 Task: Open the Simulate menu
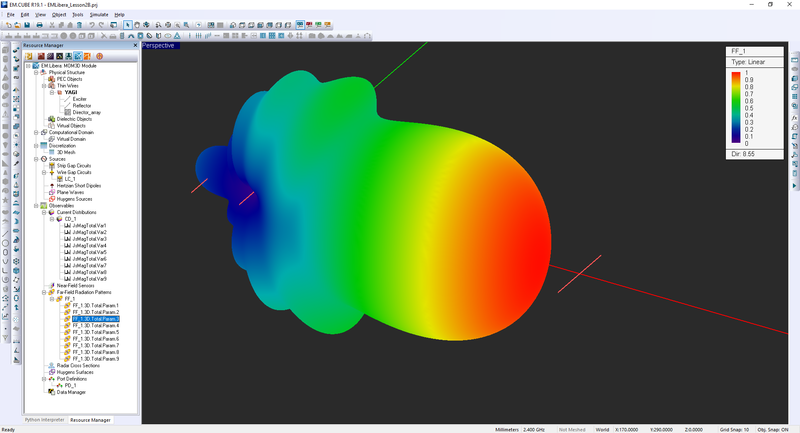point(99,15)
